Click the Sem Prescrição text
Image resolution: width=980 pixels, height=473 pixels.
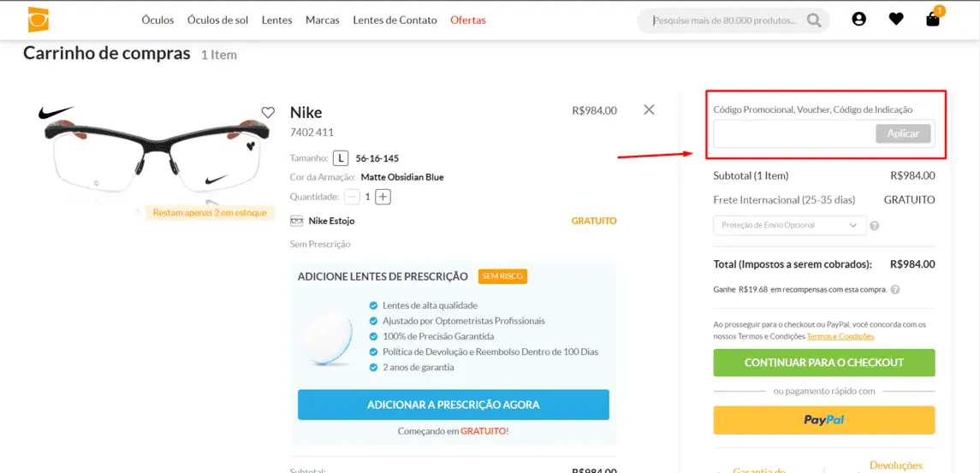click(x=320, y=245)
